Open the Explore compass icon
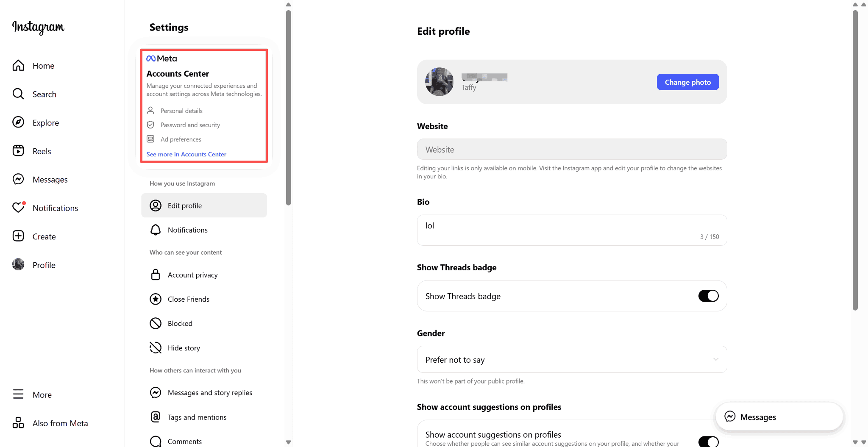 coord(18,122)
